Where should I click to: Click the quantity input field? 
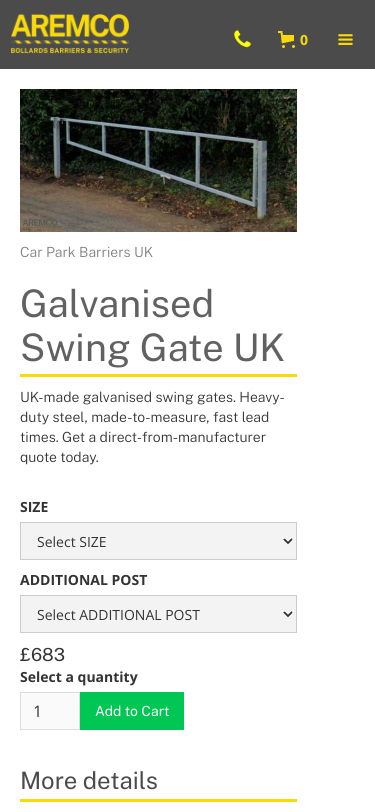click(x=50, y=711)
